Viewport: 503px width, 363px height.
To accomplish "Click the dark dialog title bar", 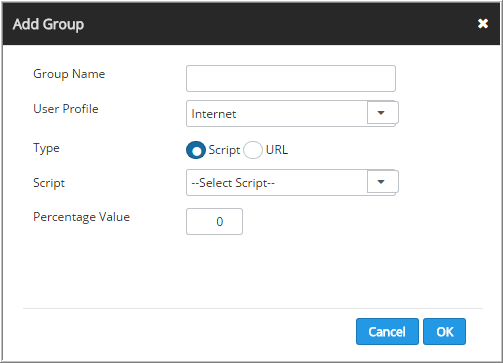I will pyautogui.click(x=251, y=24).
